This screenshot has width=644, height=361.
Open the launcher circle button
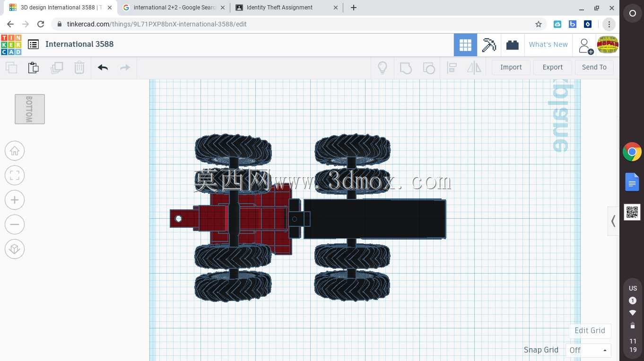point(632,14)
